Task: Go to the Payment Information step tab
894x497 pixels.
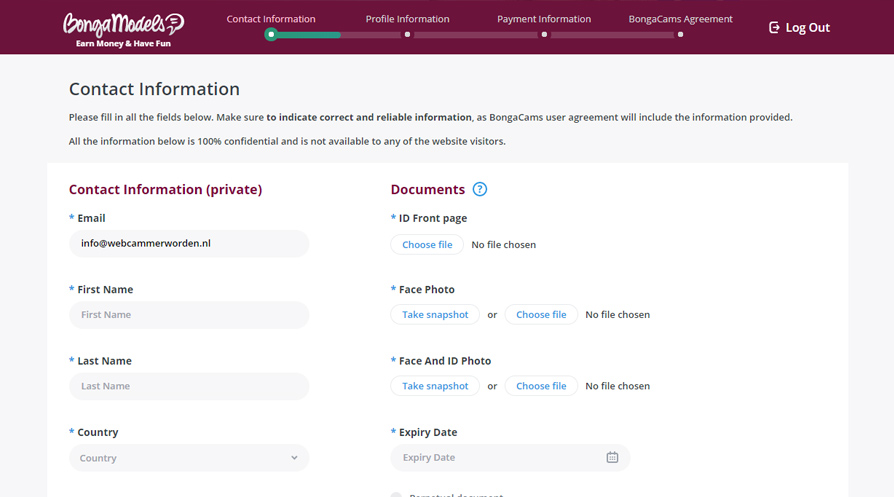Action: point(544,19)
